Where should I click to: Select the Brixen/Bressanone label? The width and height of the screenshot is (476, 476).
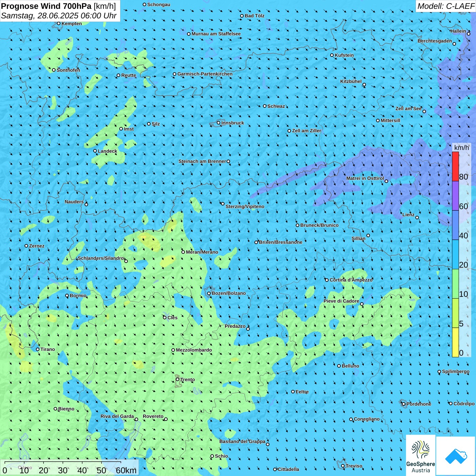point(280,242)
